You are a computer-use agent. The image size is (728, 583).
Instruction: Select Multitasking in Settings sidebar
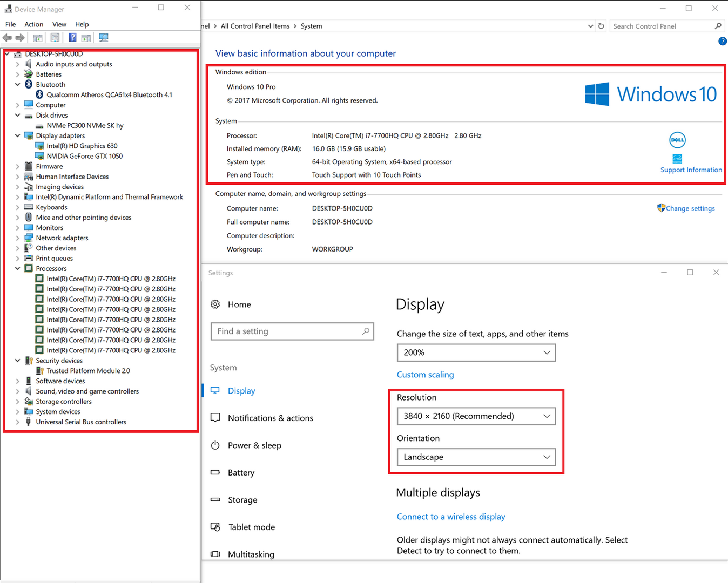coord(251,554)
